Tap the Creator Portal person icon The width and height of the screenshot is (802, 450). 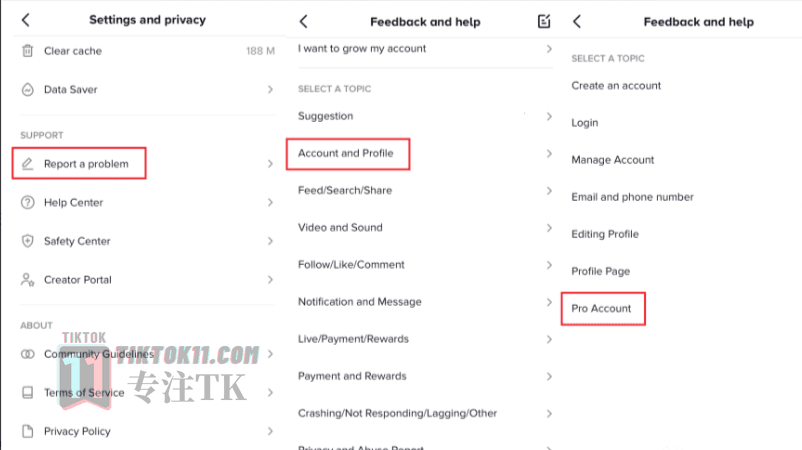(28, 280)
